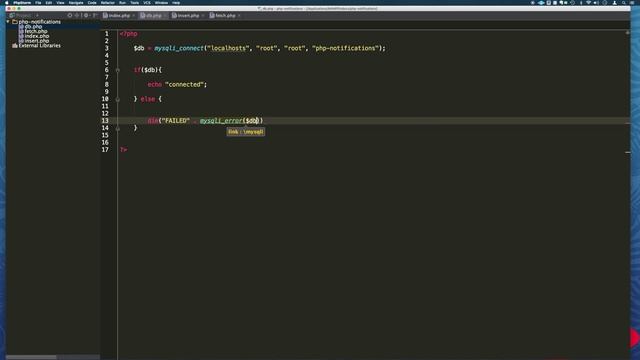The image size is (640, 360).
Task: Click the echo "connected" statement
Action: point(177,84)
